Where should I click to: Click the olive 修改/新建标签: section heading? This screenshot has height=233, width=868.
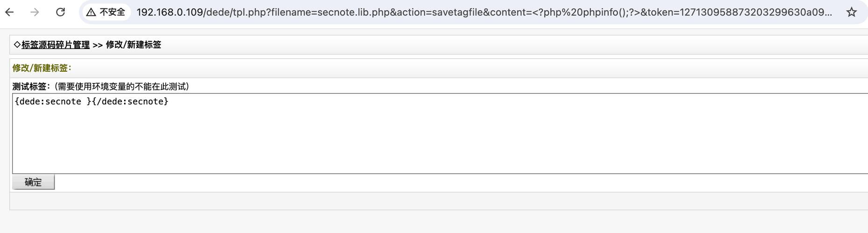click(x=42, y=68)
